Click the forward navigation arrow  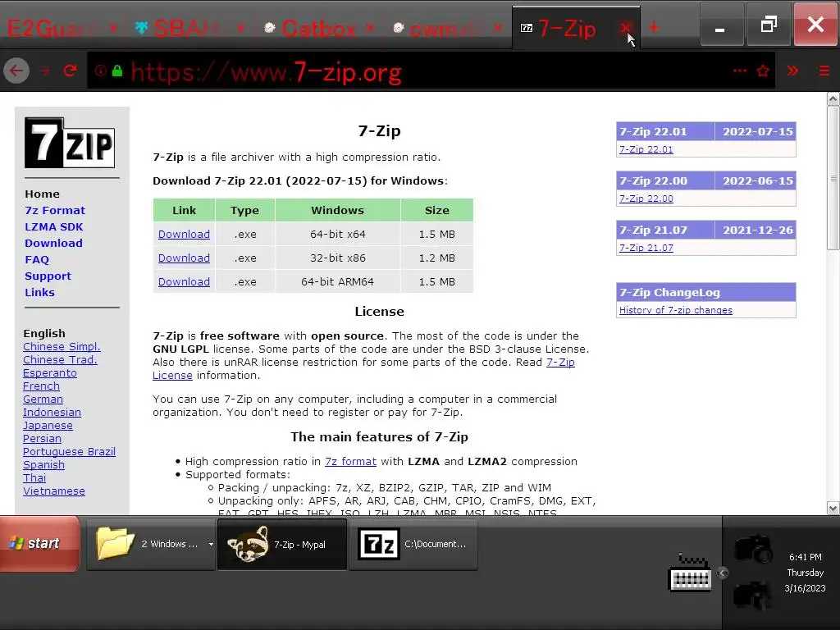coord(44,71)
